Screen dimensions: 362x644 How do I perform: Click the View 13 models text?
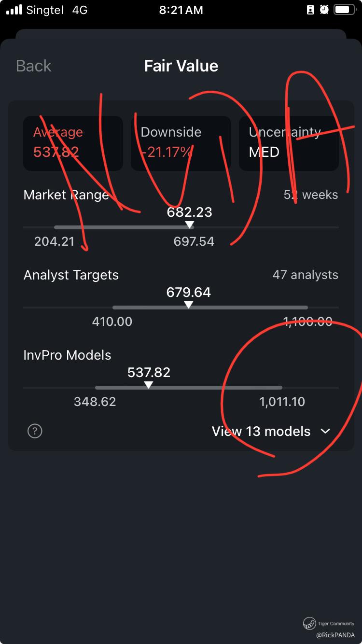[x=261, y=431]
